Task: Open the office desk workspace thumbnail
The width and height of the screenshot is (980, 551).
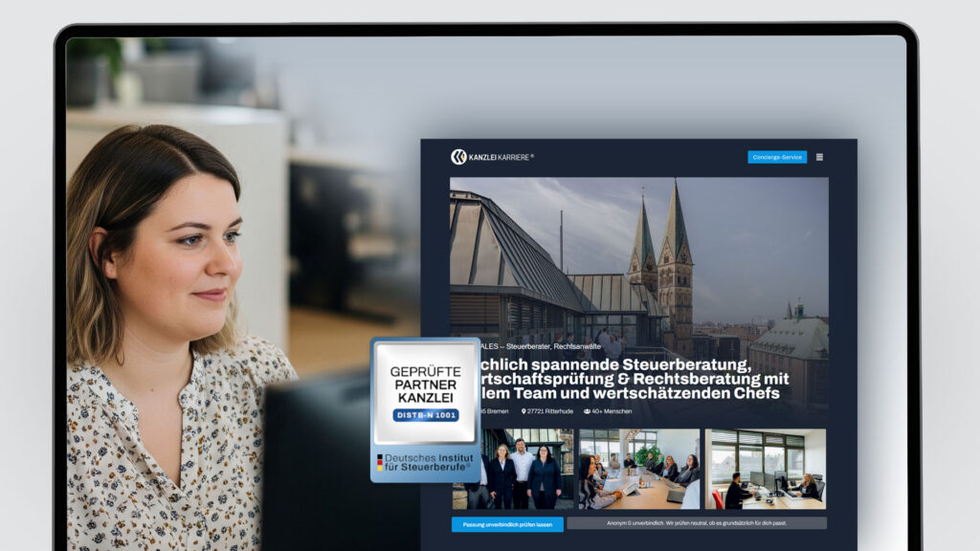Action: (765, 468)
